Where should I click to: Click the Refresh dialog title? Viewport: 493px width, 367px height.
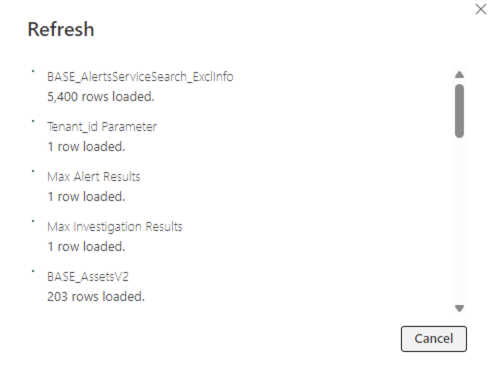click(x=61, y=29)
